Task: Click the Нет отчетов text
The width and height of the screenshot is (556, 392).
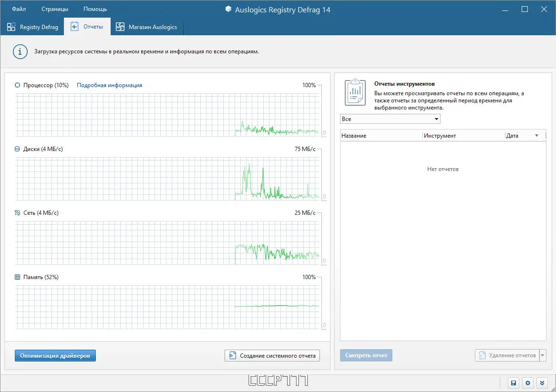Action: (443, 169)
